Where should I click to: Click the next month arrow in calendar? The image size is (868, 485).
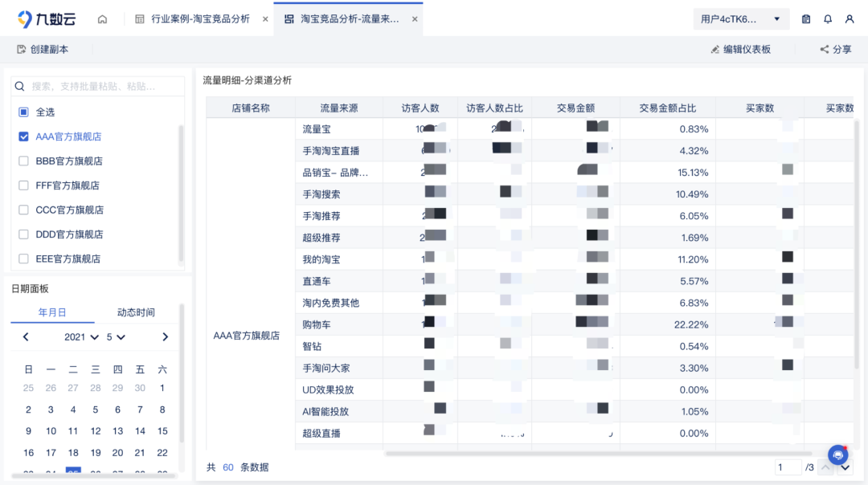click(x=166, y=337)
